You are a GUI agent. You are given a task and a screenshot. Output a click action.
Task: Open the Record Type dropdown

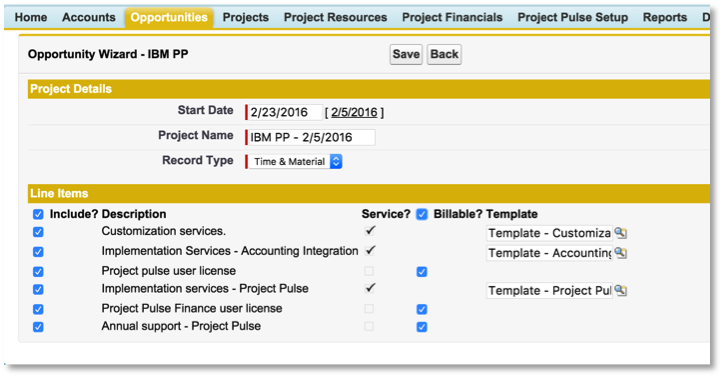pos(296,162)
